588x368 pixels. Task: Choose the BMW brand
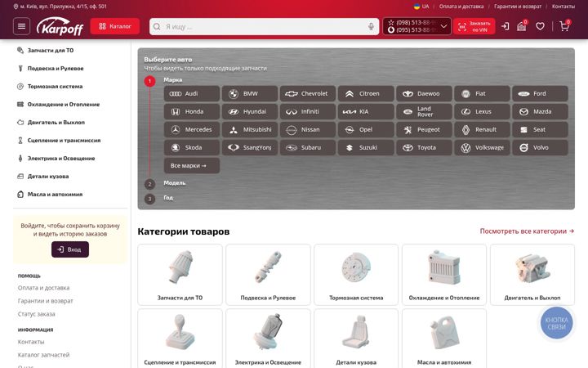(x=250, y=93)
